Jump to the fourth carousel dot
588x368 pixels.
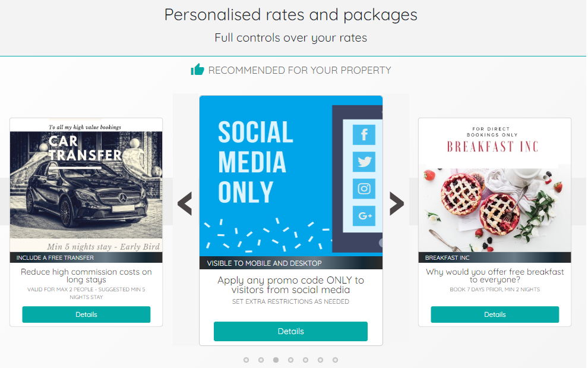point(290,360)
